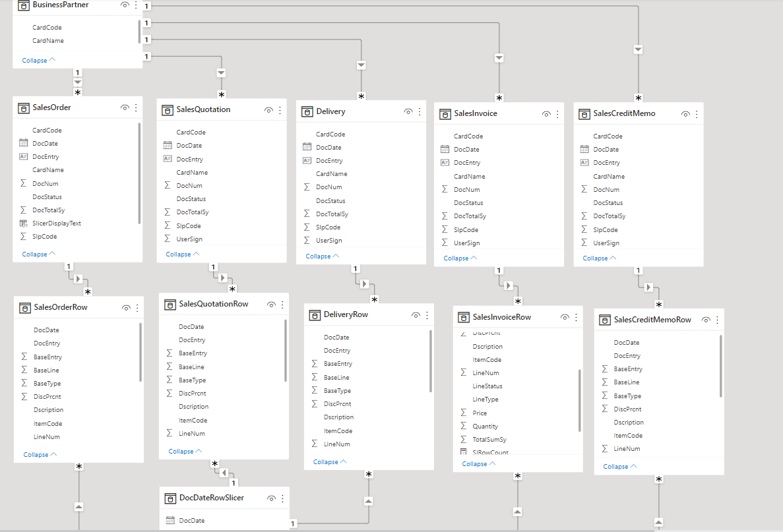Click the SalesInvoiceRow table scrollbar

tap(579, 400)
